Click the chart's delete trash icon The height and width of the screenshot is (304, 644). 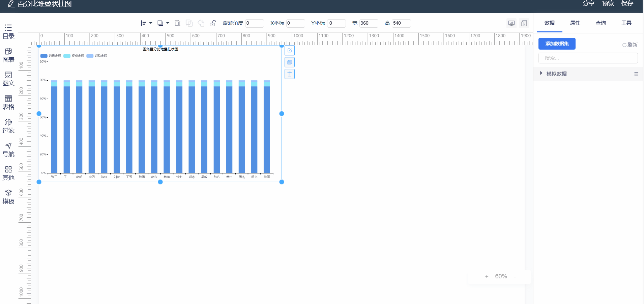[290, 74]
